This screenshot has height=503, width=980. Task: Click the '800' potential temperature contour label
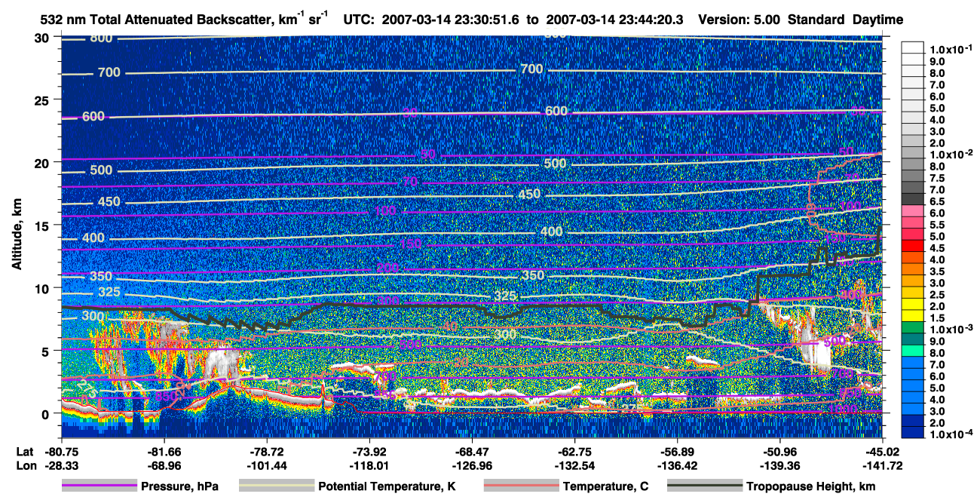point(101,39)
